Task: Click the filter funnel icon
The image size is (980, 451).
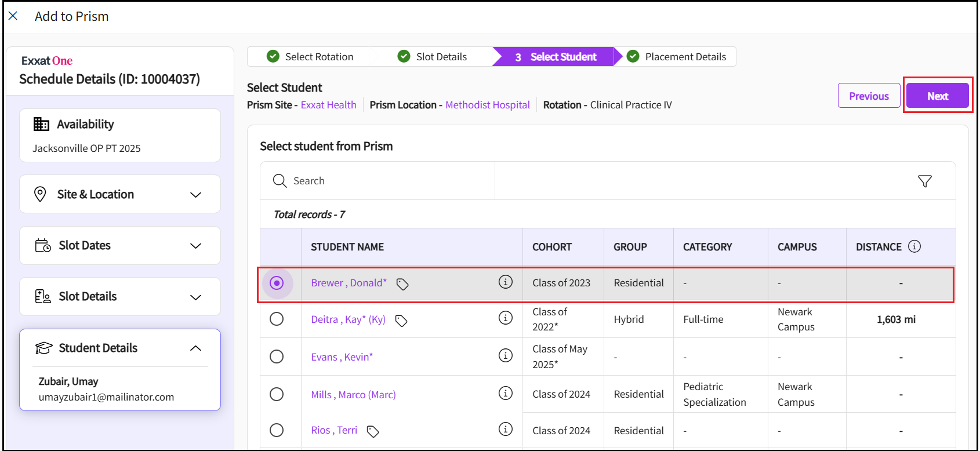Action: [924, 181]
